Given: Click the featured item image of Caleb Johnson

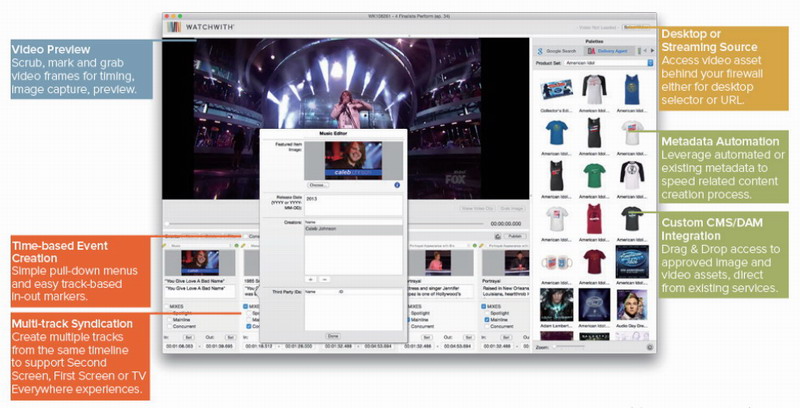Looking at the screenshot, I should pyautogui.click(x=353, y=160).
